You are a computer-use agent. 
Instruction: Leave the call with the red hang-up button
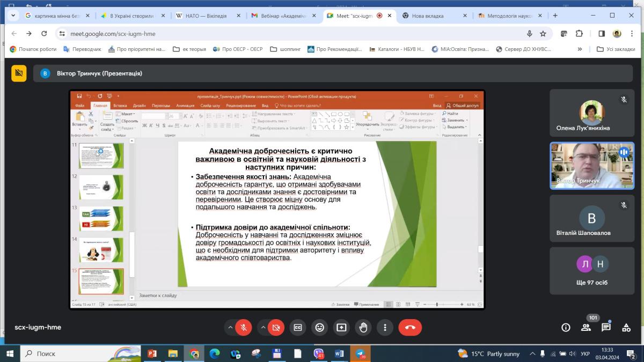click(x=410, y=327)
